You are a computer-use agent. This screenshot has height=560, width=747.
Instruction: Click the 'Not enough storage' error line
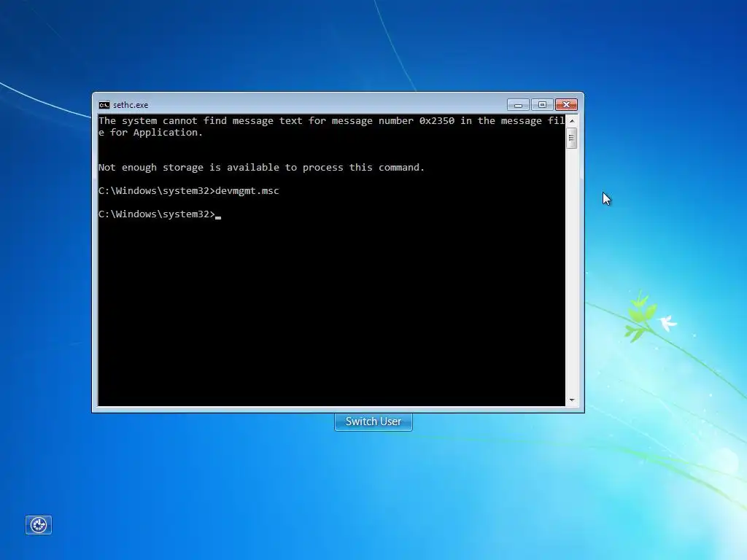[x=261, y=168]
